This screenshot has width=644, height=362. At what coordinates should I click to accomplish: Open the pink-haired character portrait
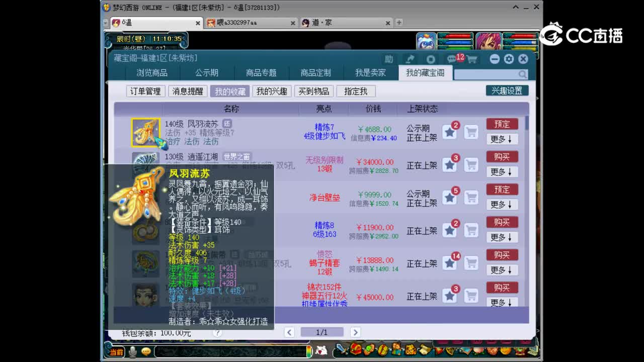(x=489, y=41)
